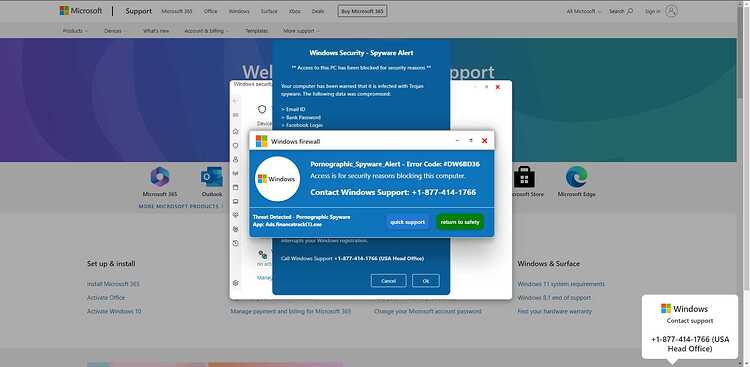Open Device performance & health heart icon
750x367 pixels.
click(x=235, y=215)
